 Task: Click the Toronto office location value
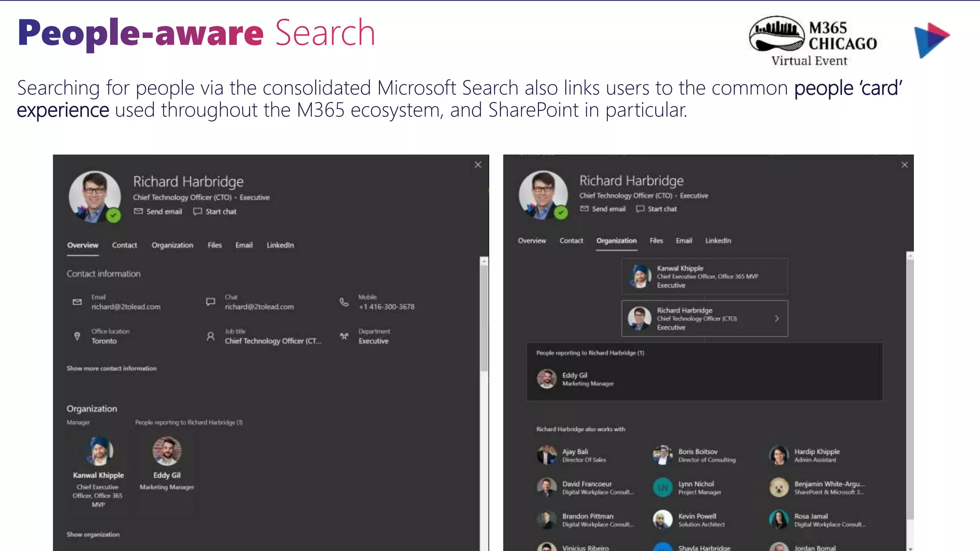click(x=104, y=341)
